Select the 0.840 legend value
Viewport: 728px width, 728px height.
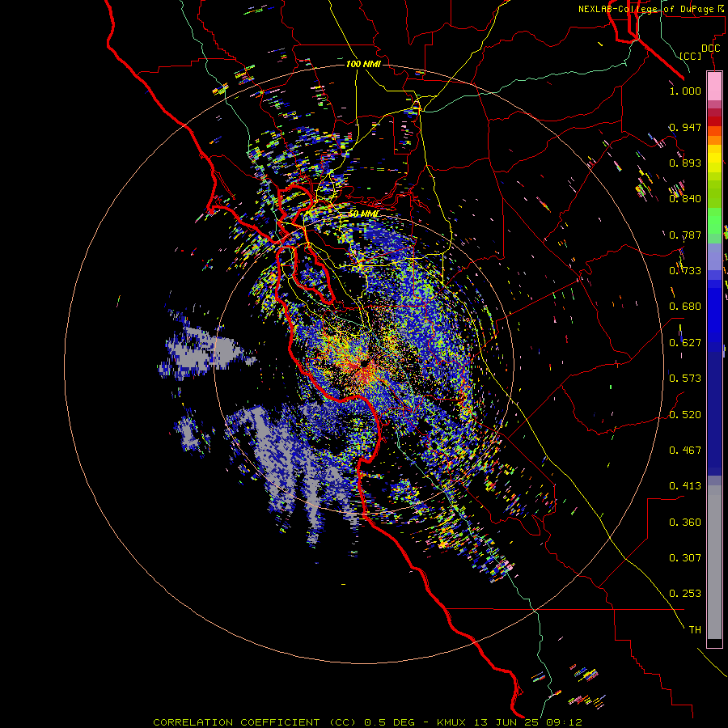tap(685, 199)
